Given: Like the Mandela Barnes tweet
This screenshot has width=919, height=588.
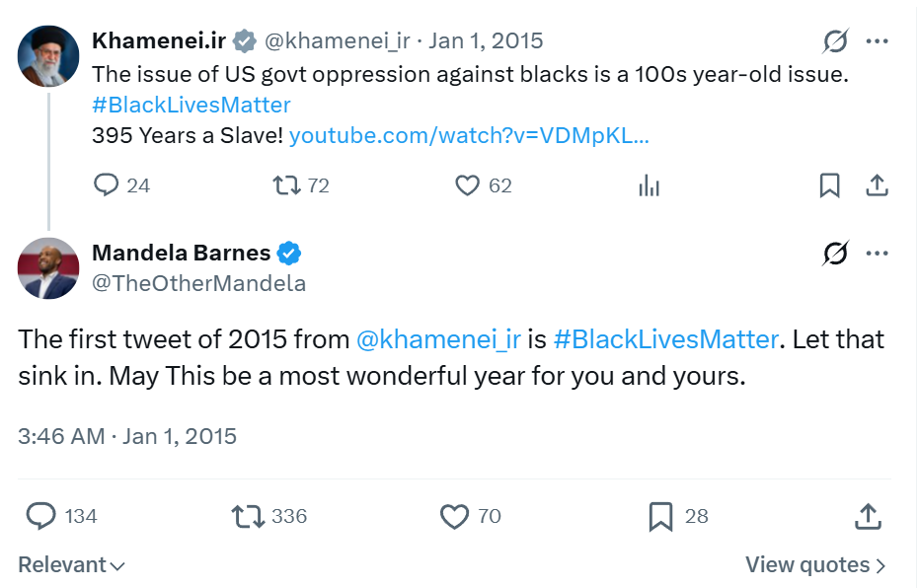Looking at the screenshot, I should pyautogui.click(x=454, y=516).
